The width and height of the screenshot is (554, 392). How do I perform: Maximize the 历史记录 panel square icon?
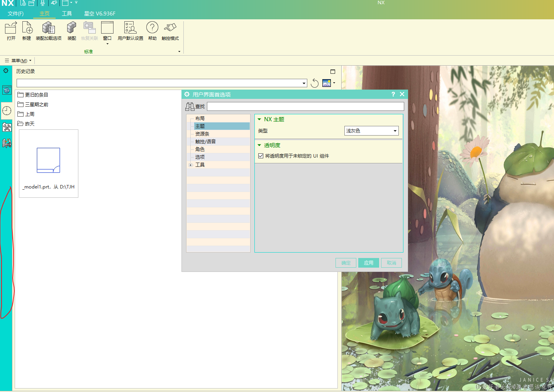[333, 71]
